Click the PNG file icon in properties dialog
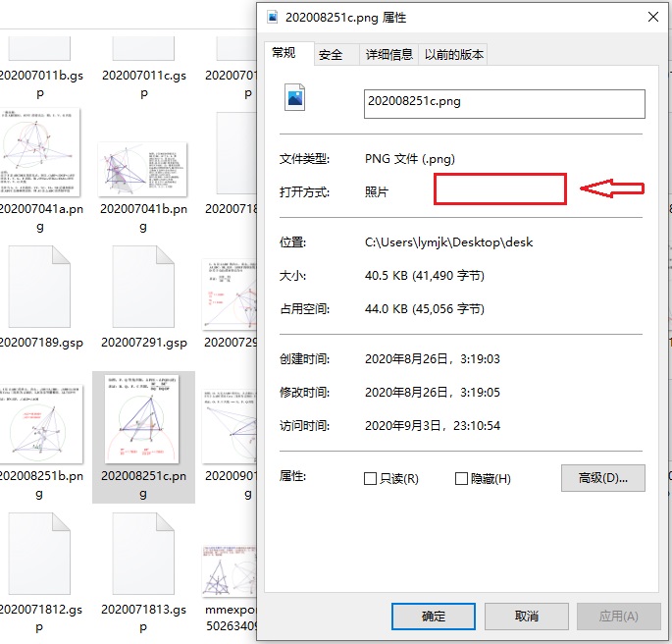The height and width of the screenshot is (644, 672). pos(295,97)
